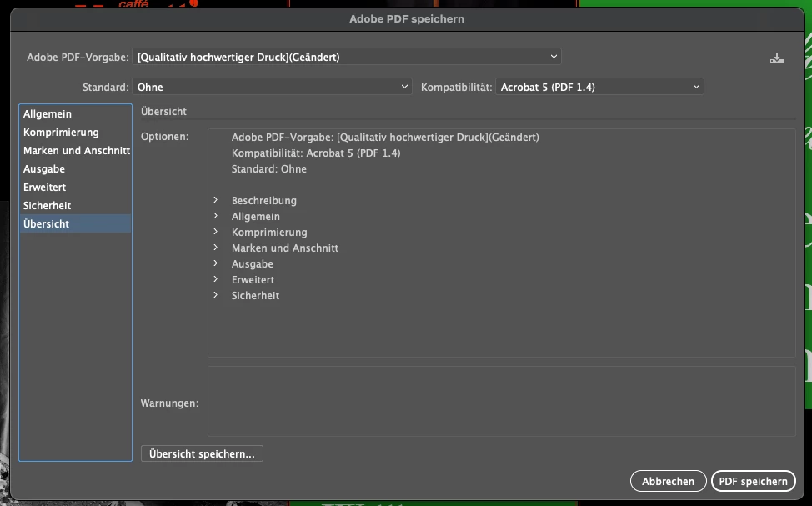Select Allgemein in the left category list

click(75, 114)
